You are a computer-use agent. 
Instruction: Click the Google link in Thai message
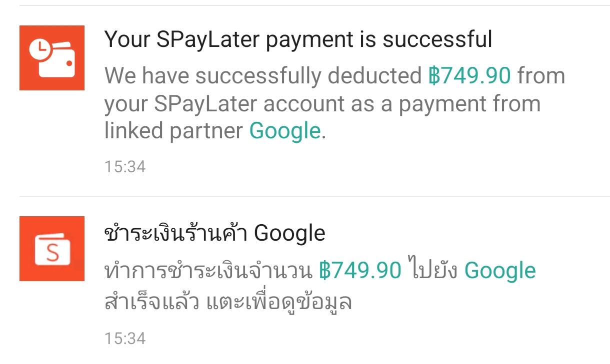click(500, 271)
